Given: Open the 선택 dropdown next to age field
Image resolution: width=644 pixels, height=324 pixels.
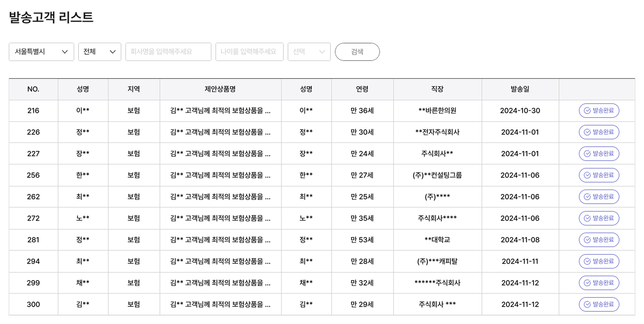Looking at the screenshot, I should click(x=309, y=52).
